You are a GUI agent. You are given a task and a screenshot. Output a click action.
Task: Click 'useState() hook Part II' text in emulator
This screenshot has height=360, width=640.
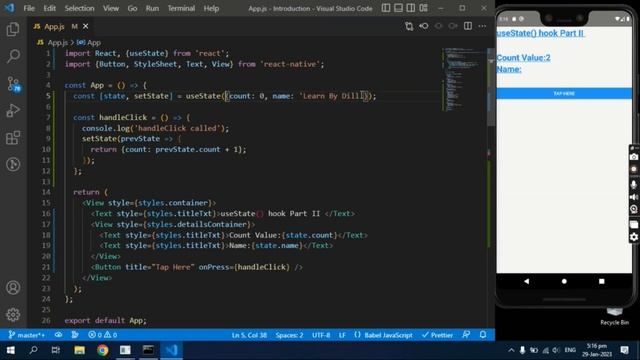tap(540, 33)
